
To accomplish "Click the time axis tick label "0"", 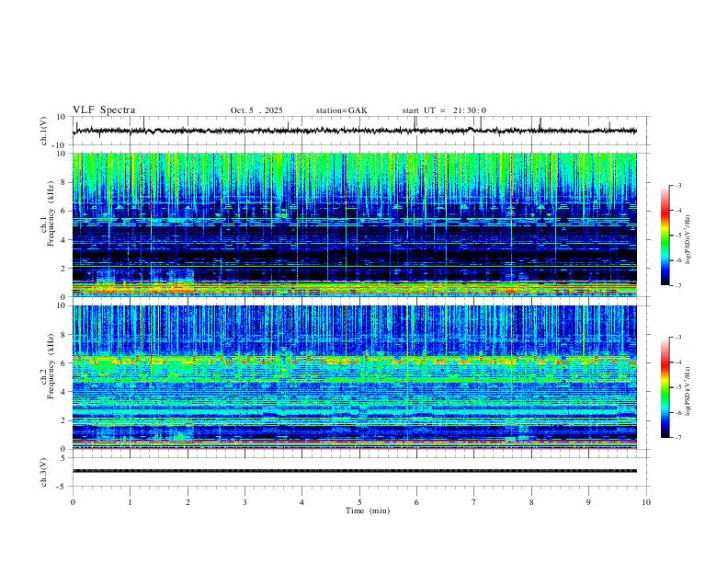I will [x=73, y=502].
